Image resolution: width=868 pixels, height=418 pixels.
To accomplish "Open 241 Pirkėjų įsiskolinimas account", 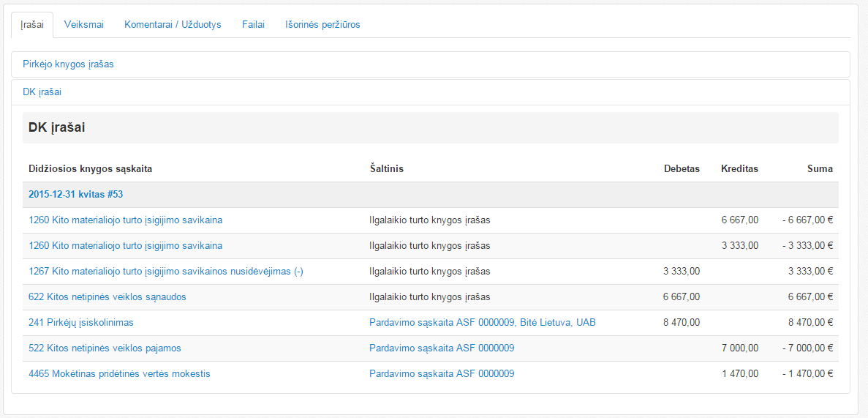I will (80, 322).
